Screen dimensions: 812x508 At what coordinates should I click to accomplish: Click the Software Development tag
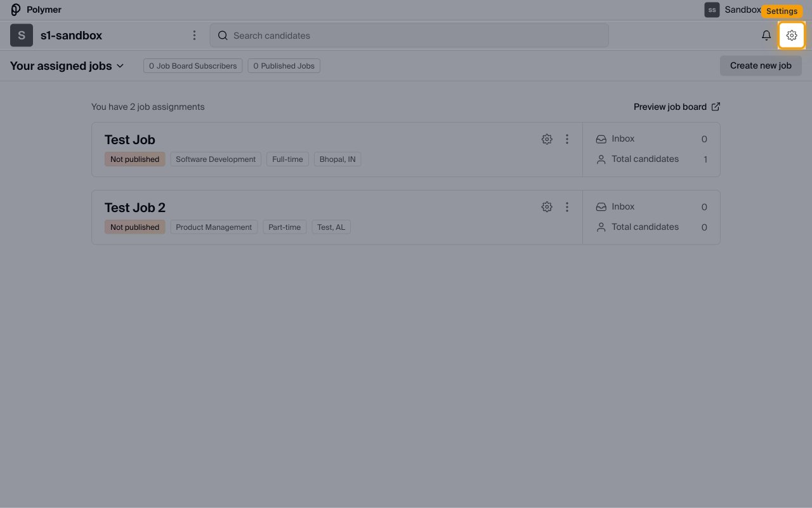(x=216, y=159)
